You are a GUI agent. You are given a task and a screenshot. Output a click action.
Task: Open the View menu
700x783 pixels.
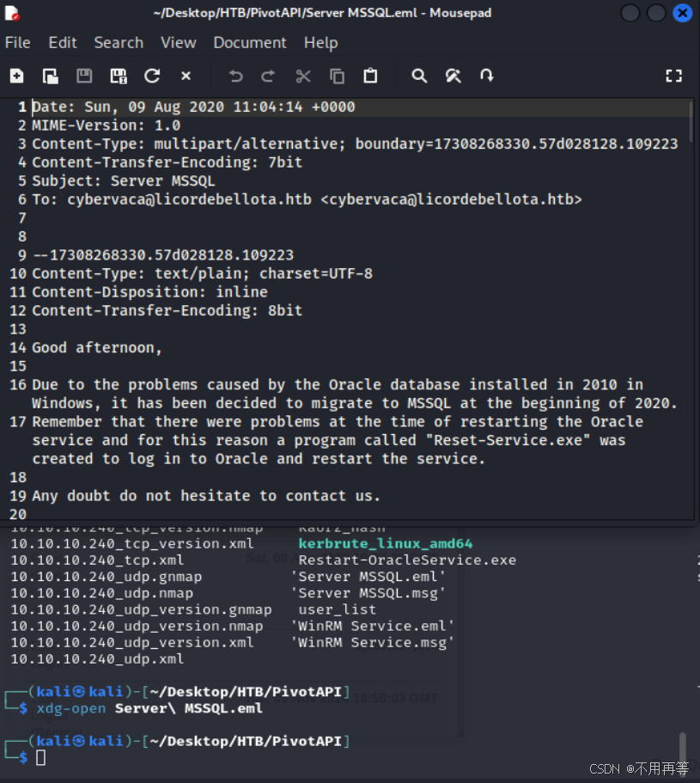point(178,43)
